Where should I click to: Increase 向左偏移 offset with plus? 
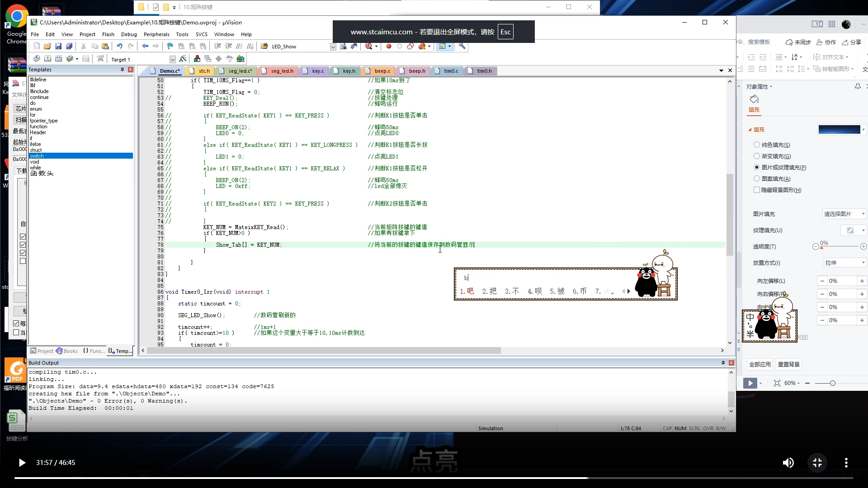click(x=862, y=281)
